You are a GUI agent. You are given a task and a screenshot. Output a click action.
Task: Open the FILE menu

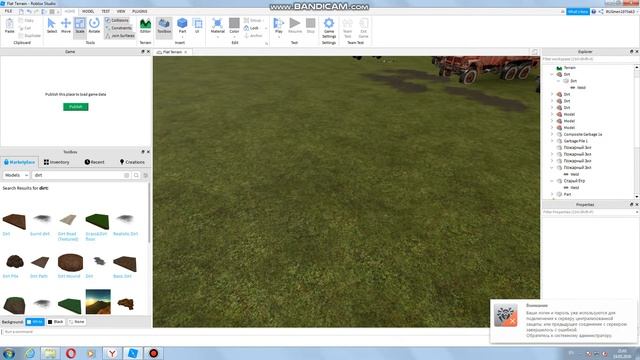[8, 11]
